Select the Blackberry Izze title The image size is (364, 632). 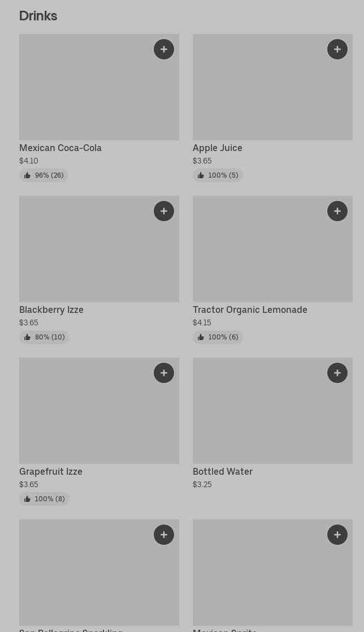point(51,310)
